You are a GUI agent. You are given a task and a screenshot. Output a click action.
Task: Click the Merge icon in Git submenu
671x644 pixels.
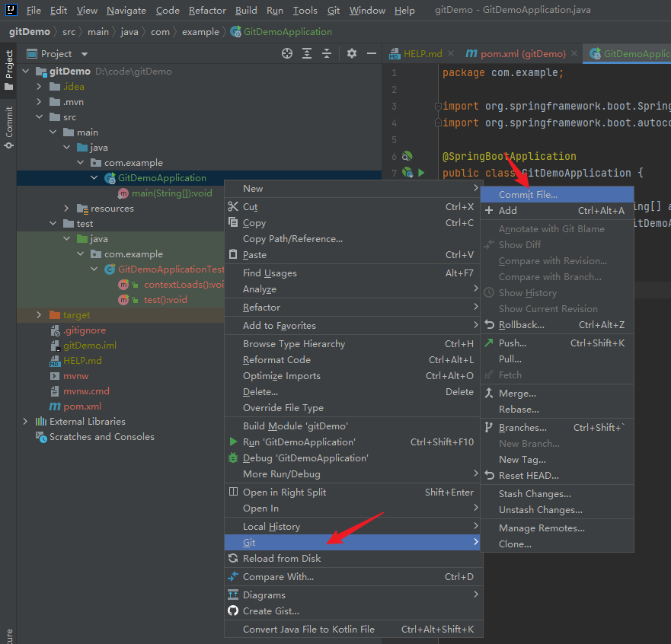point(489,393)
